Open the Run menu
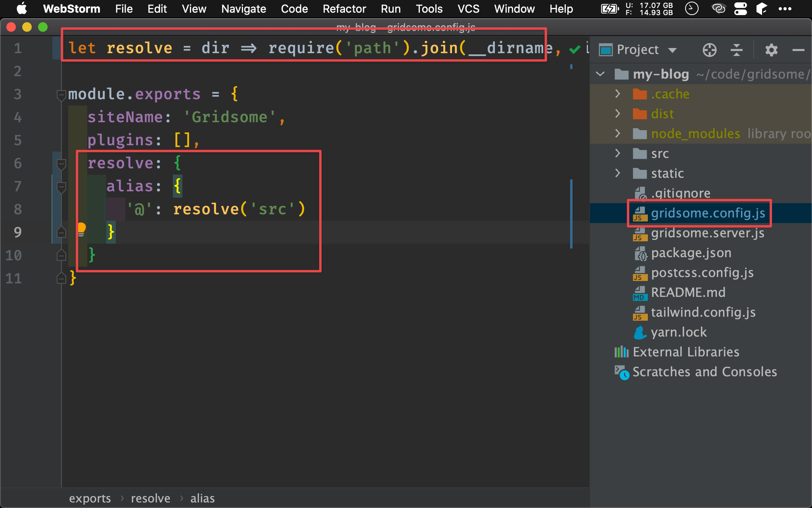812x508 pixels. [391, 9]
